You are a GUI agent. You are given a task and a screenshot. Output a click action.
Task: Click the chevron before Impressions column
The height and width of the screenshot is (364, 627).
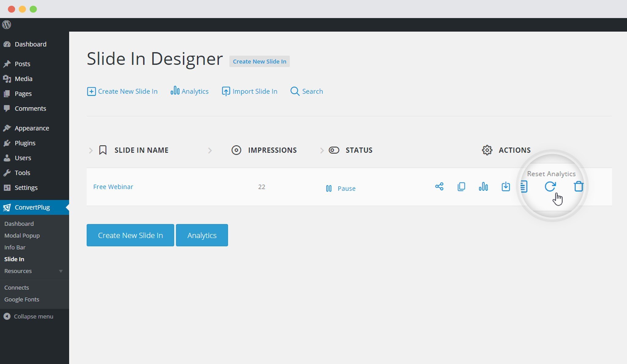coord(210,150)
